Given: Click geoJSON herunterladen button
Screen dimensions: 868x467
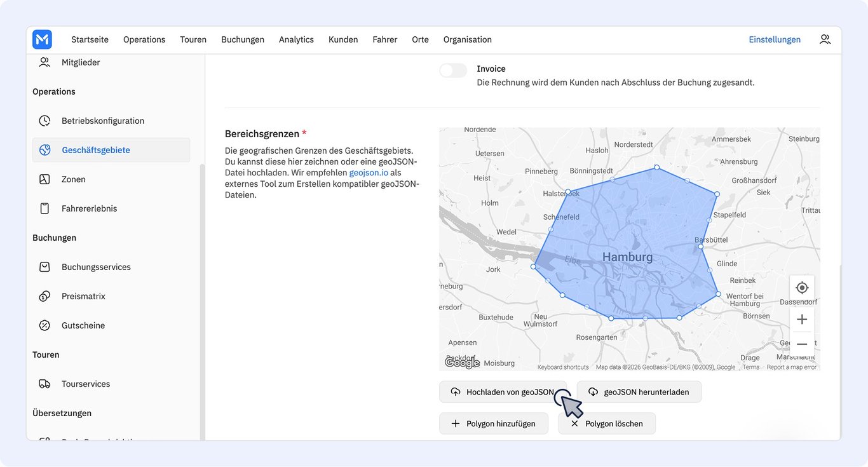Looking at the screenshot, I should [639, 392].
